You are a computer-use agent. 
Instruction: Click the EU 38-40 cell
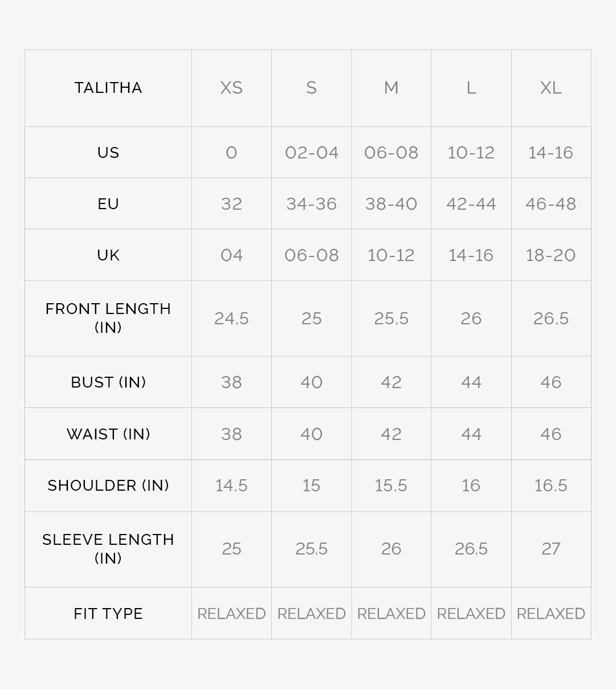[391, 204]
